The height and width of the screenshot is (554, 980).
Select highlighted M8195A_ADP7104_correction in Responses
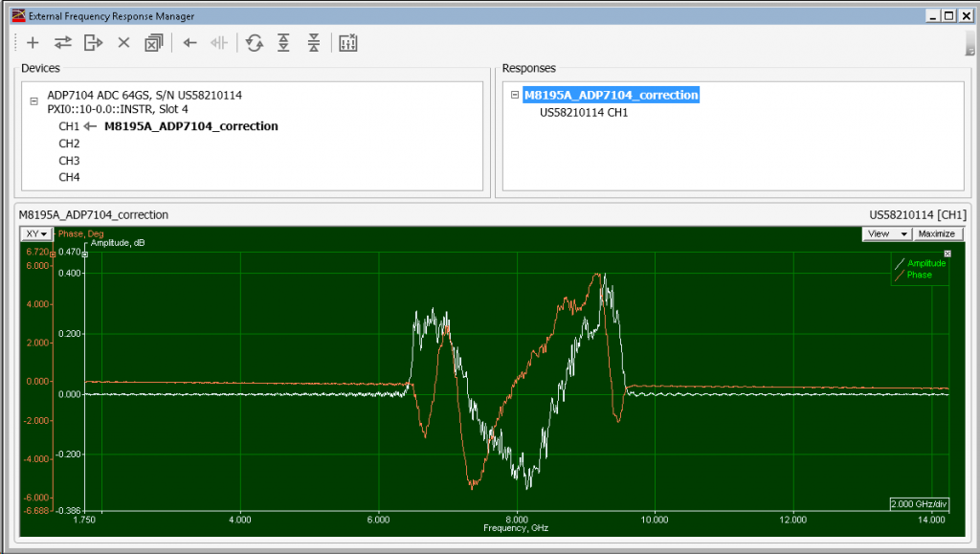pos(611,95)
